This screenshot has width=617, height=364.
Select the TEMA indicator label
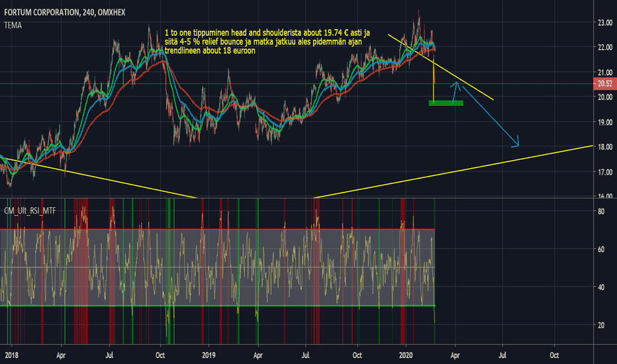(13, 26)
